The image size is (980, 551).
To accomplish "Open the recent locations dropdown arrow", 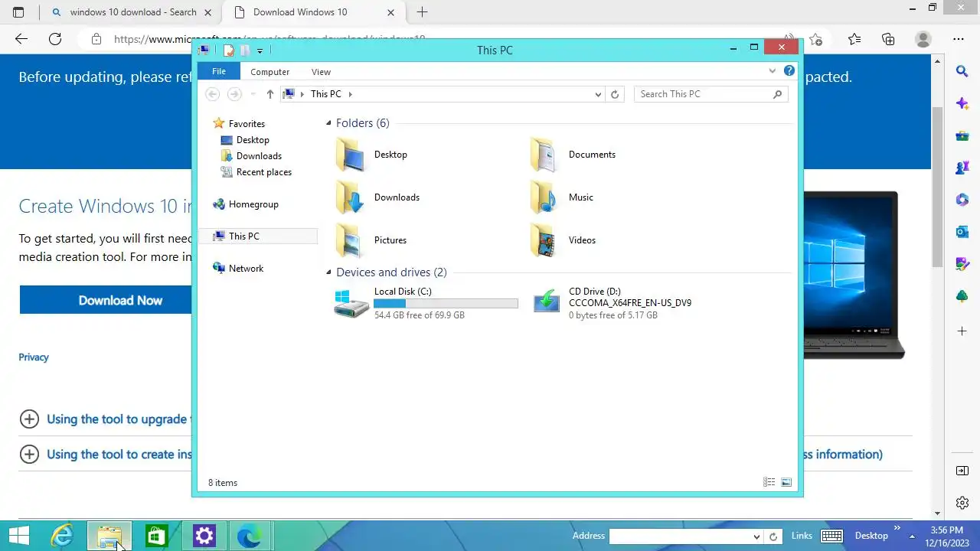I will (253, 94).
